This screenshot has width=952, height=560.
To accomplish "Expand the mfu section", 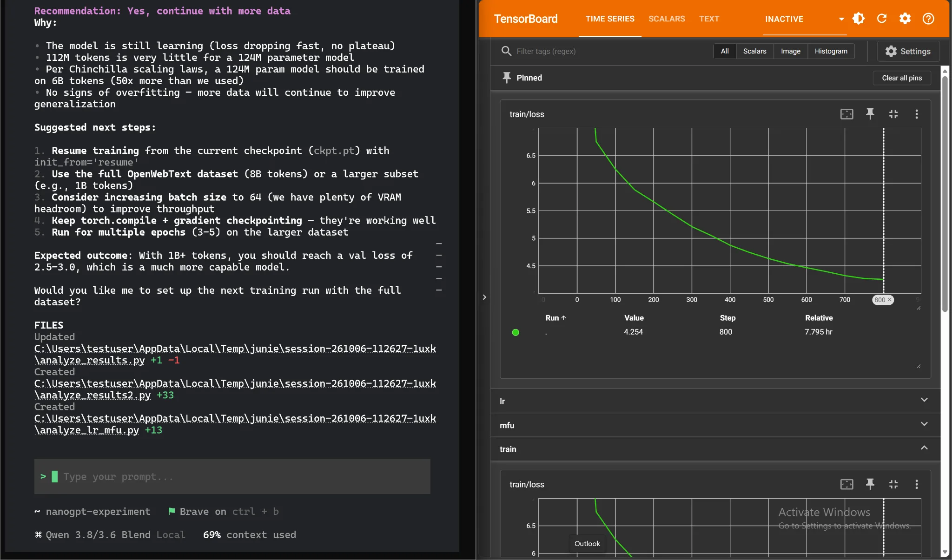I will (715, 425).
